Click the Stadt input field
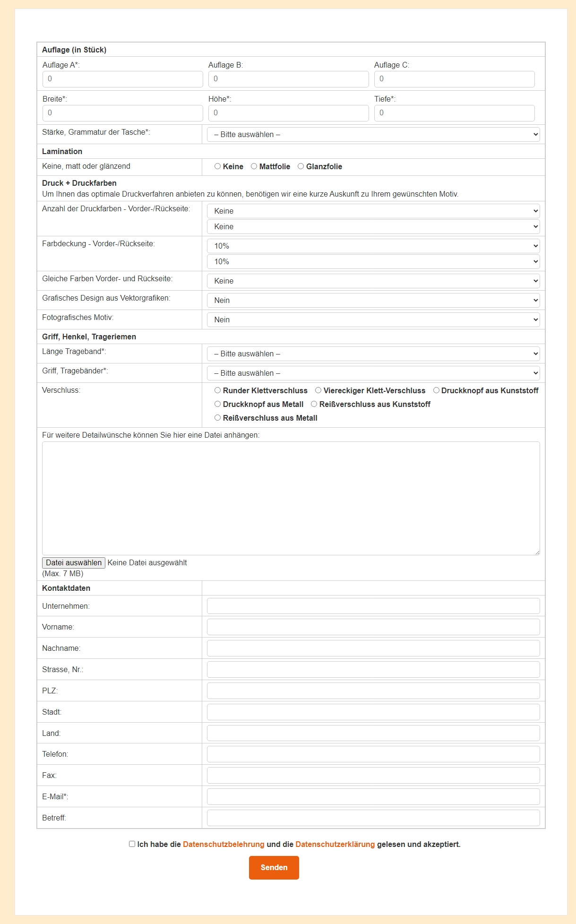576x924 pixels. coord(373,712)
